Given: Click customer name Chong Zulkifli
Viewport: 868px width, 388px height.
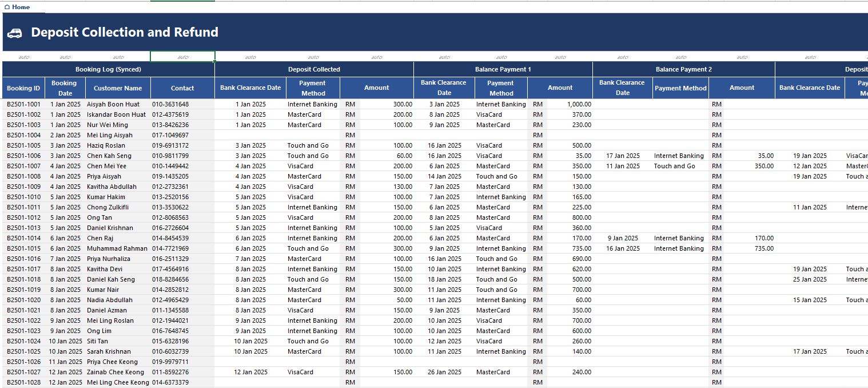Looking at the screenshot, I should (x=108, y=207).
